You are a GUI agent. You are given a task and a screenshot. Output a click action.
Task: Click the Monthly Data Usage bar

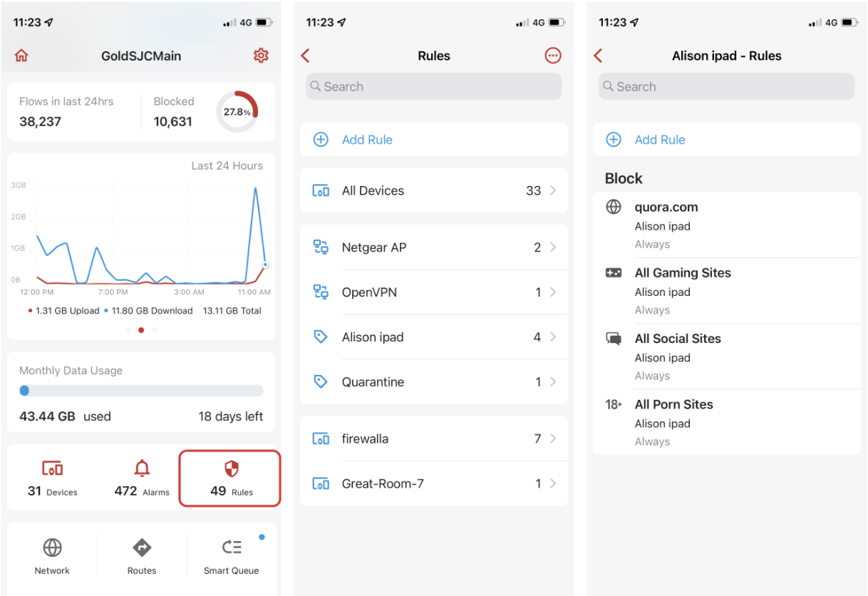click(x=141, y=391)
